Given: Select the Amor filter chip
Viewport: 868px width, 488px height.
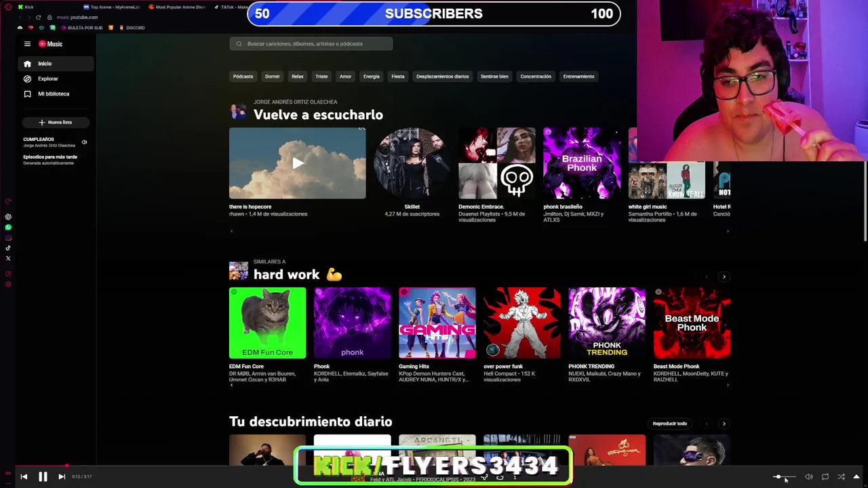Looking at the screenshot, I should 345,77.
